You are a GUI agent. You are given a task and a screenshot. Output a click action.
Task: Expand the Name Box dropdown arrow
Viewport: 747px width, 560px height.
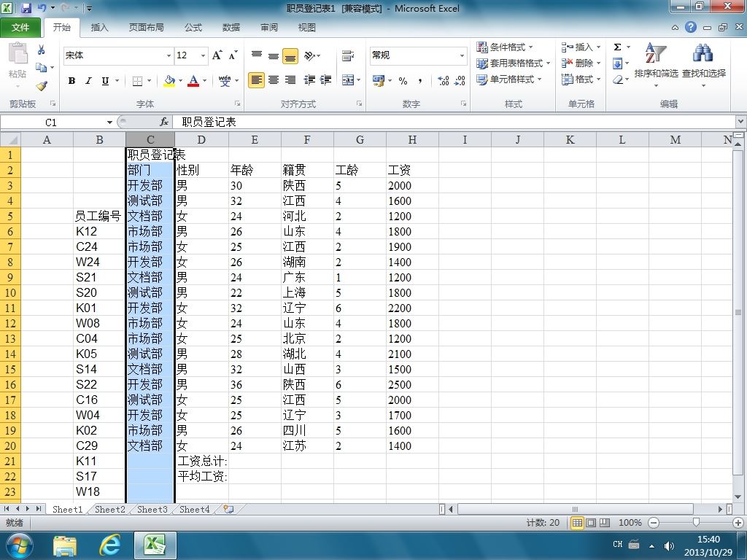point(109,122)
